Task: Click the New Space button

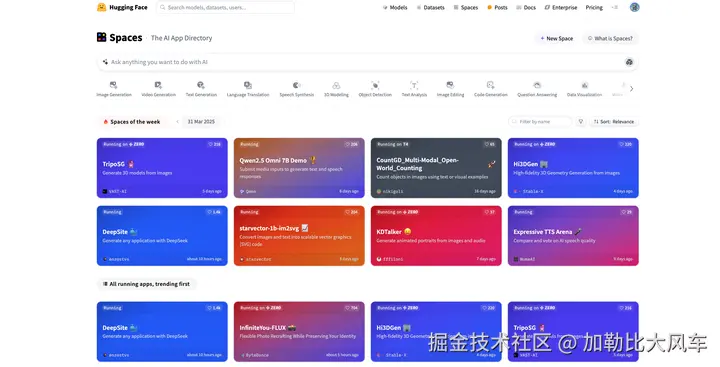Action: (557, 39)
